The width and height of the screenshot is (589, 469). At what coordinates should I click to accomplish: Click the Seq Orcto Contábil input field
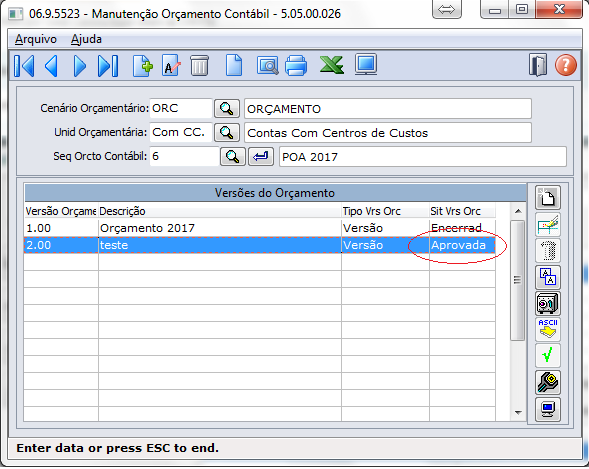[x=184, y=157]
